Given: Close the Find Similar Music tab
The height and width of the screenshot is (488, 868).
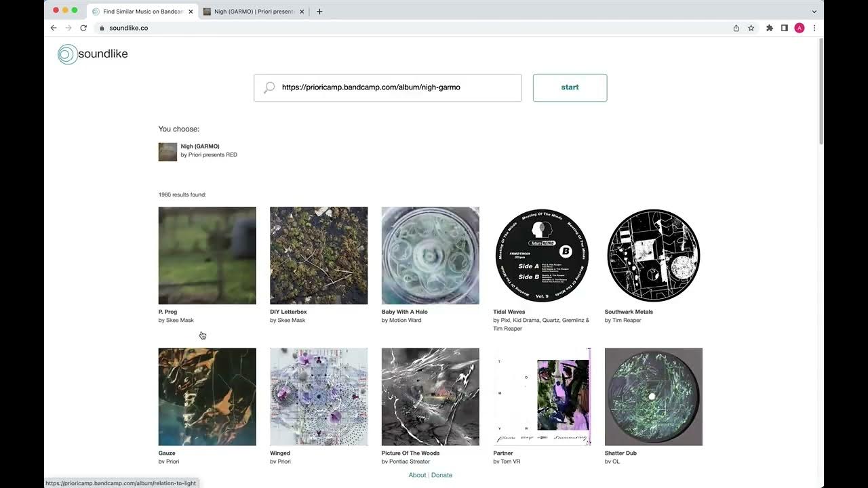Looking at the screenshot, I should point(191,12).
